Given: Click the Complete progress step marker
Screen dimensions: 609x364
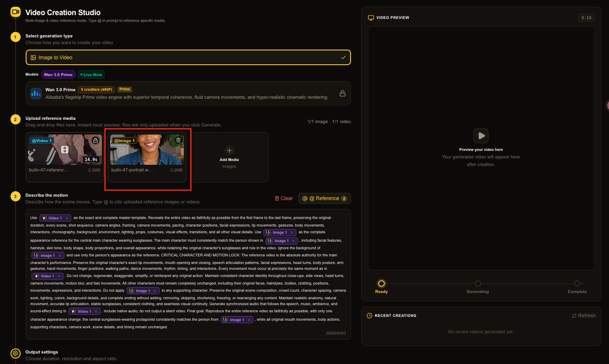Looking at the screenshot, I should (577, 284).
